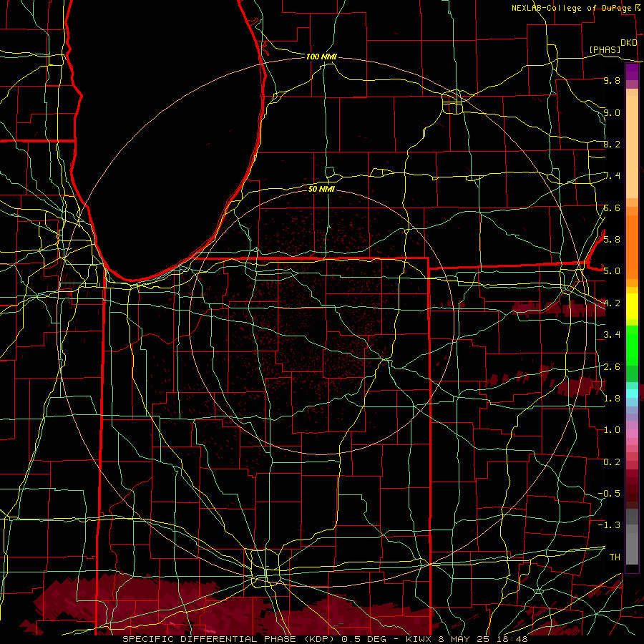Click the 0.2 value on the color scale

(x=612, y=462)
